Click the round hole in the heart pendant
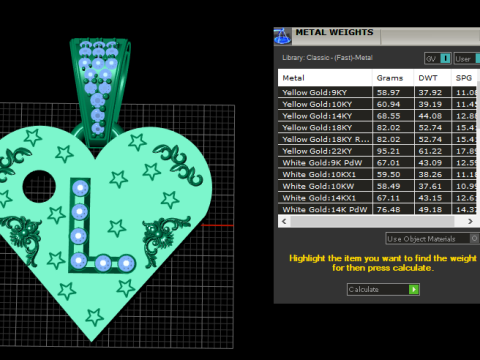This screenshot has width=480, height=360. (x=39, y=187)
